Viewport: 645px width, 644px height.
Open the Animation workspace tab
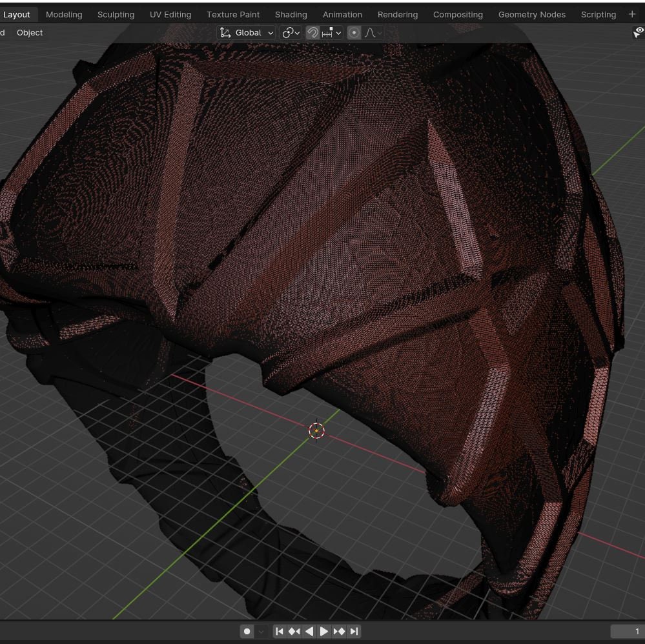(x=342, y=14)
